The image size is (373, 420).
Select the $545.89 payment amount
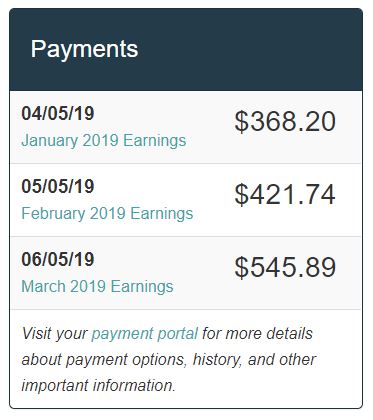(285, 267)
